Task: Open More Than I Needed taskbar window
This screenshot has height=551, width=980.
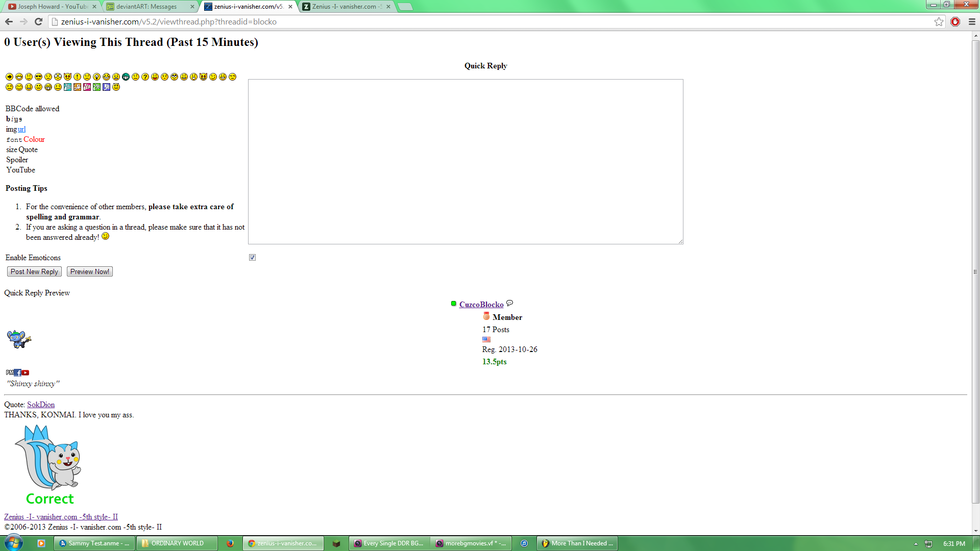Action: click(577, 543)
